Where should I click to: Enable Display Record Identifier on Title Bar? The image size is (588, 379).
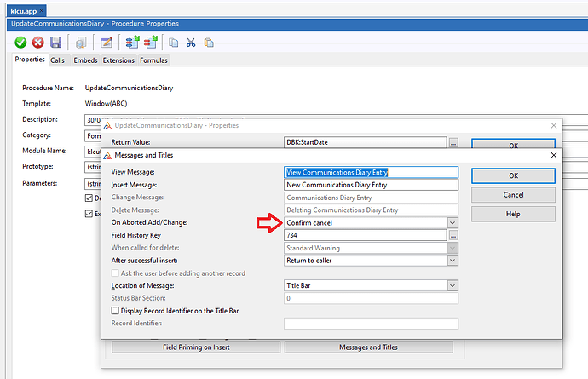116,311
